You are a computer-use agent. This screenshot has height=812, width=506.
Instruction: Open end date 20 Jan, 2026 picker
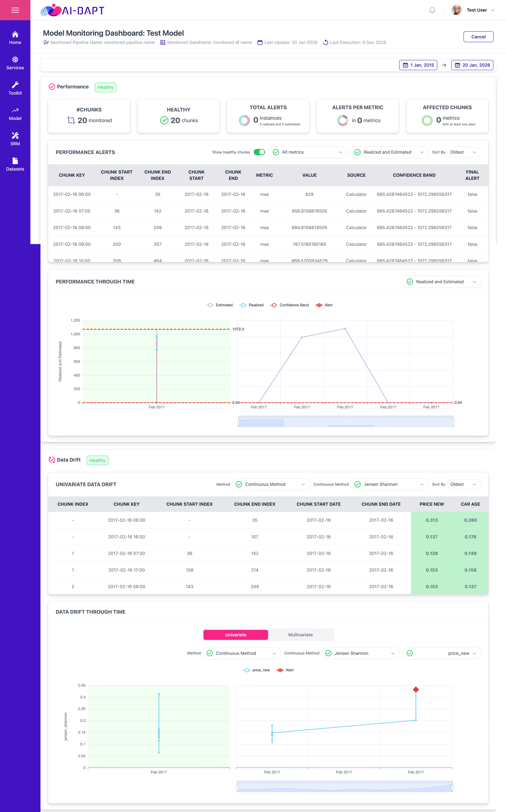pyautogui.click(x=472, y=65)
